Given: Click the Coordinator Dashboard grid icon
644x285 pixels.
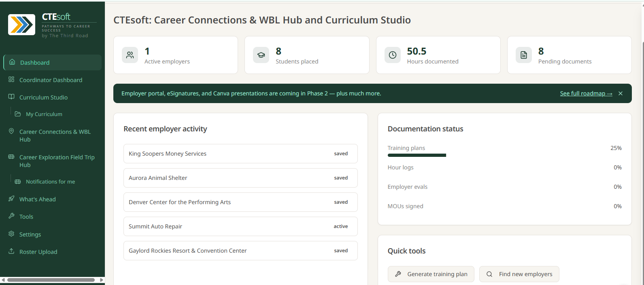Looking at the screenshot, I should coord(11,80).
